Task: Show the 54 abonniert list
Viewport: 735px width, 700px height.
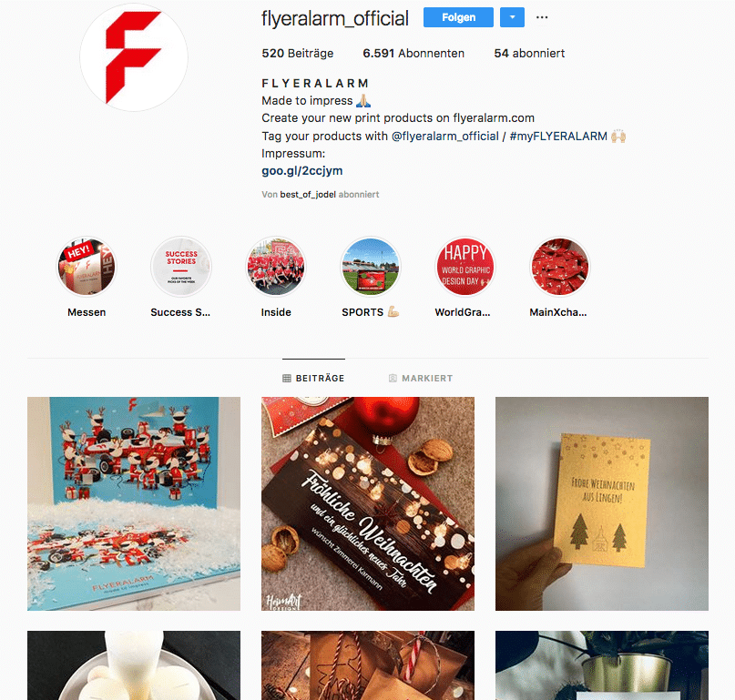Action: (x=529, y=54)
